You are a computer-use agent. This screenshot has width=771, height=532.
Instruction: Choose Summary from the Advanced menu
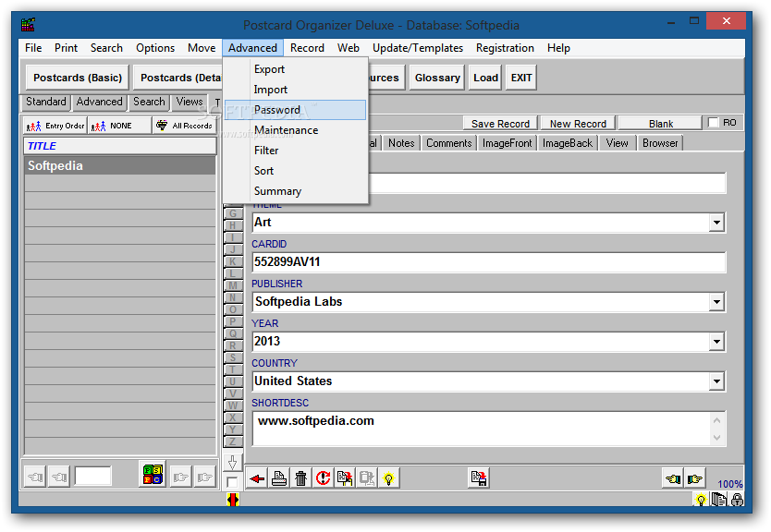[296, 191]
